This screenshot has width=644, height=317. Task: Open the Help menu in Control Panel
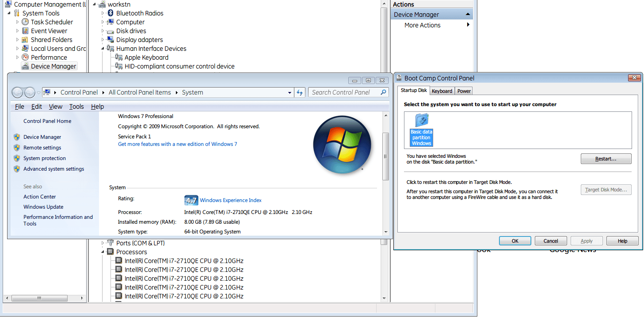pyautogui.click(x=97, y=107)
